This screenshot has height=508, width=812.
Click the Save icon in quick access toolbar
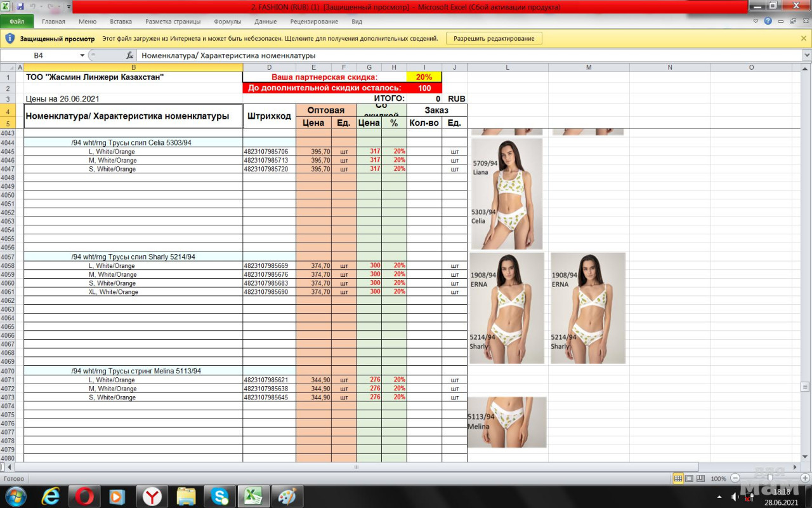[20, 6]
